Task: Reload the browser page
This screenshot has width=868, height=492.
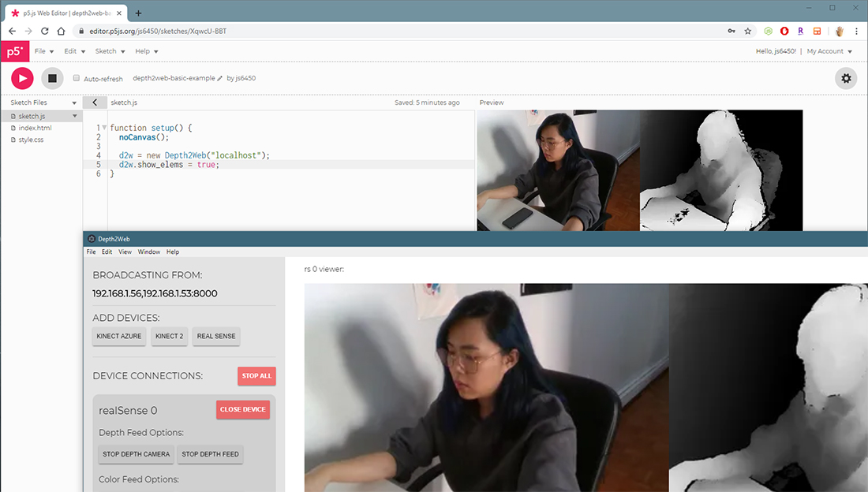Action: coord(45,31)
